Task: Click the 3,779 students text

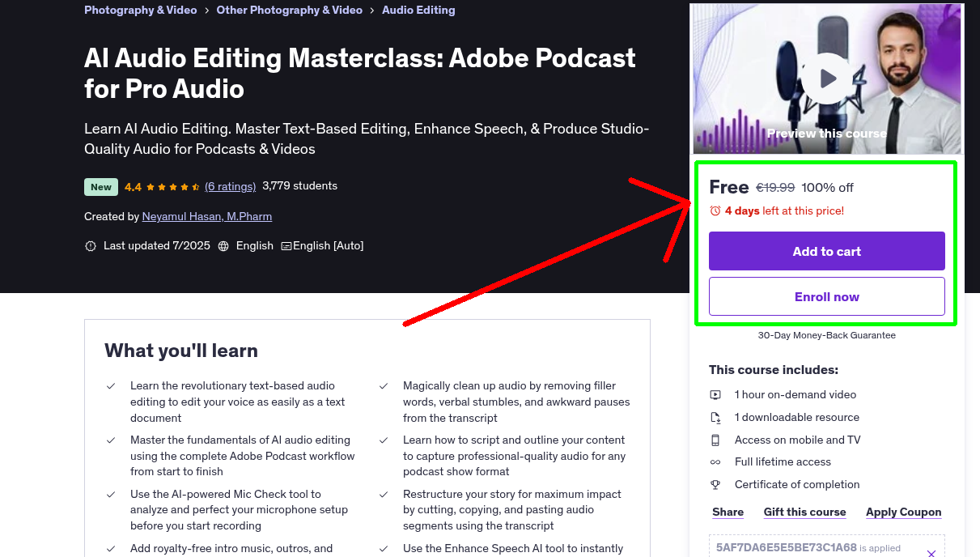Action: [300, 186]
